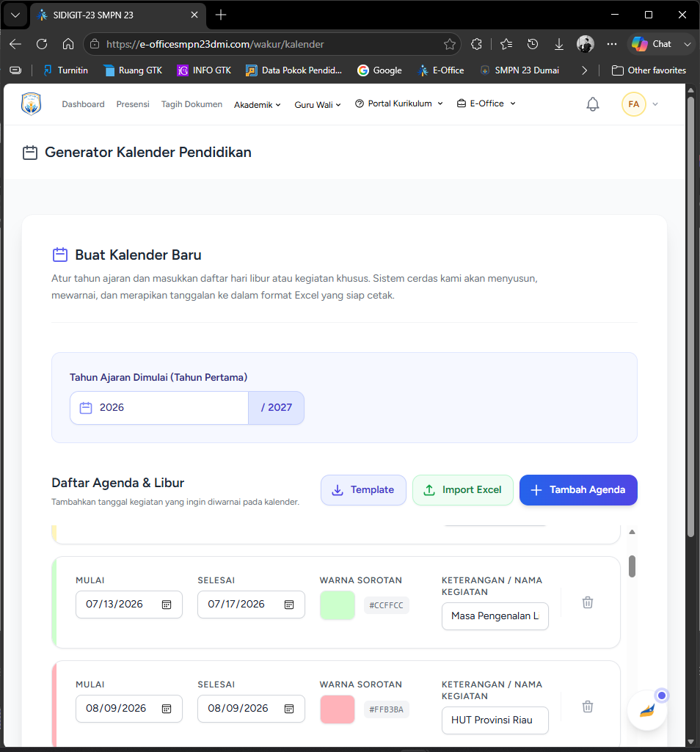
Task: Bookmark the page with the star icon
Action: pos(450,44)
